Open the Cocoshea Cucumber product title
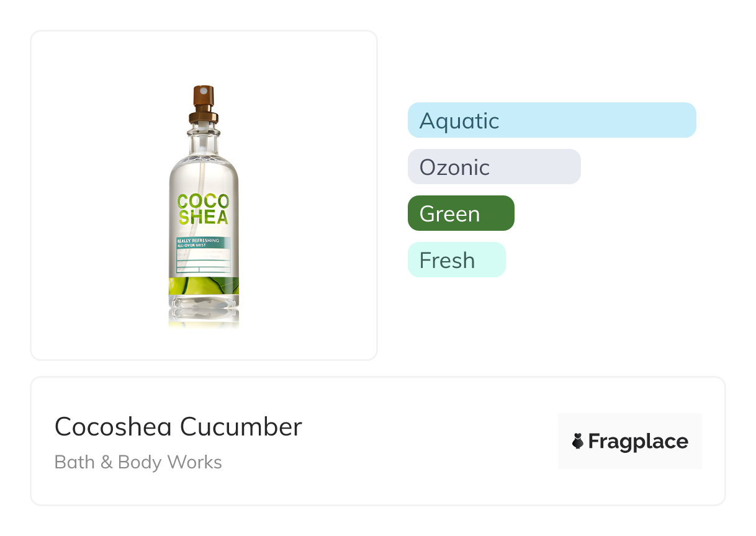 [178, 427]
